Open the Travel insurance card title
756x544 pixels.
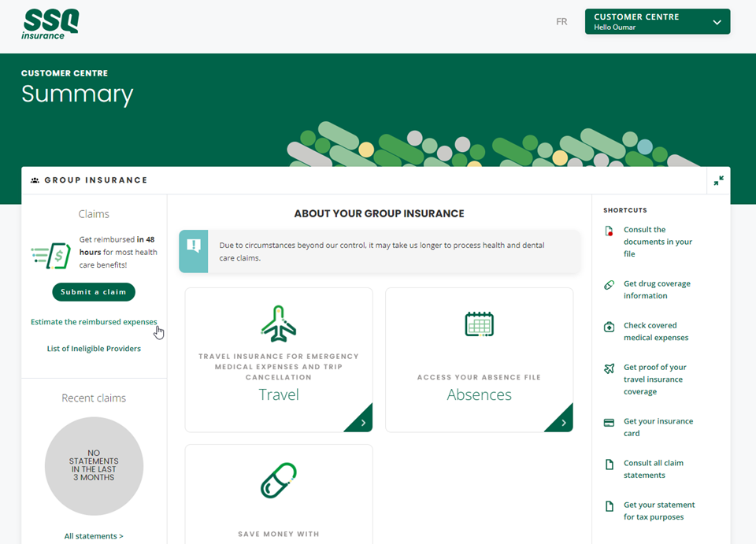279,394
